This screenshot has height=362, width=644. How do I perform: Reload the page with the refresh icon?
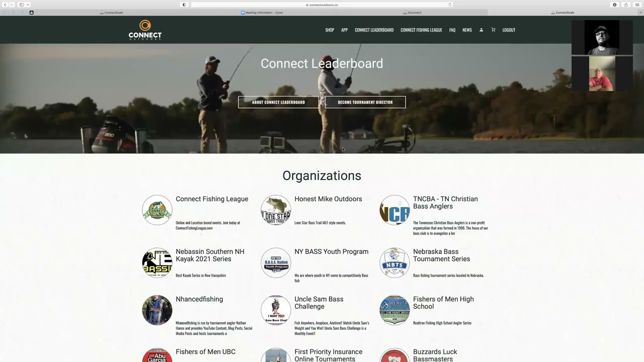point(450,5)
